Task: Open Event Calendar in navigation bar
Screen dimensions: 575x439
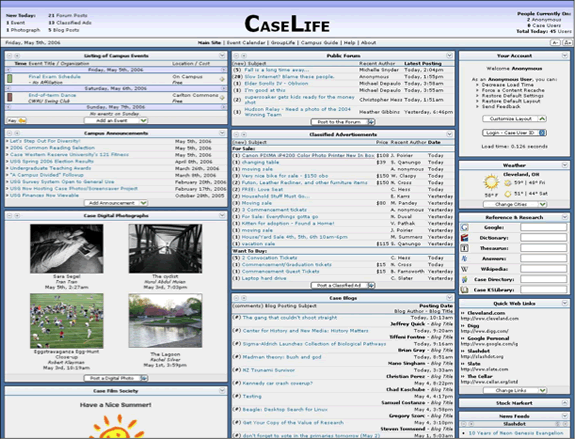Action: click(x=246, y=43)
